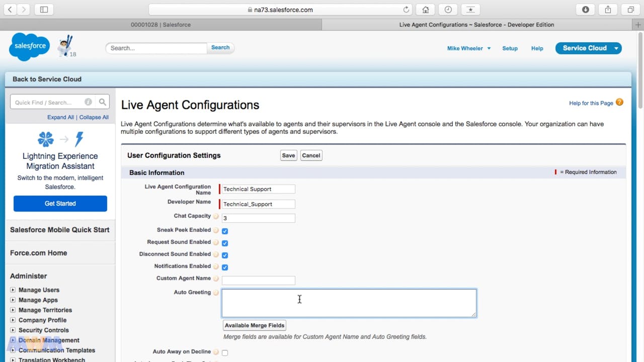The height and width of the screenshot is (362, 644).
Task: Click the Chat Capacity field
Action: (x=258, y=218)
